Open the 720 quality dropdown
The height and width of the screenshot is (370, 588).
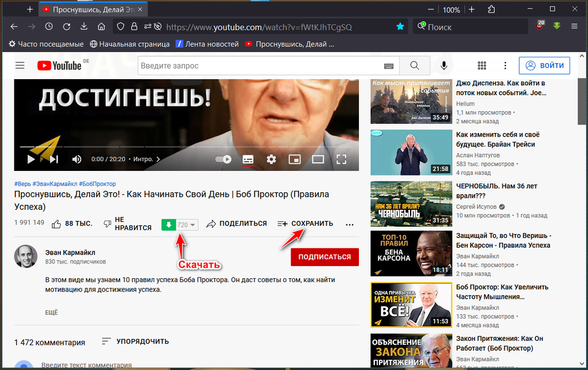click(187, 225)
